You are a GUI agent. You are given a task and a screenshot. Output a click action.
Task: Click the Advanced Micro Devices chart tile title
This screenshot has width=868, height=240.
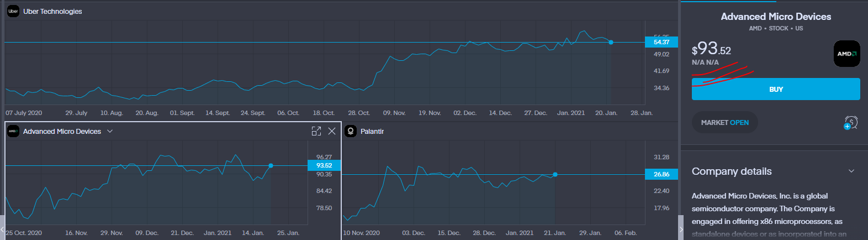[62, 131]
